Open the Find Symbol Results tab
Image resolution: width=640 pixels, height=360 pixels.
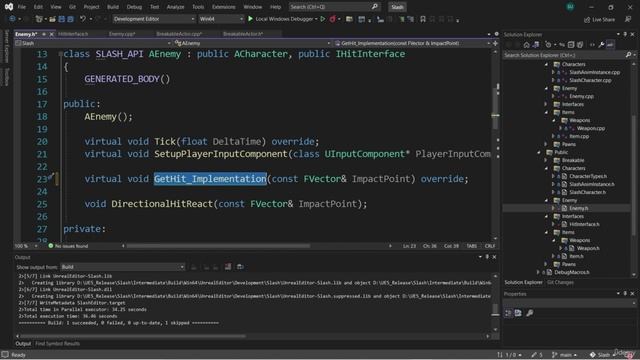coord(58,344)
